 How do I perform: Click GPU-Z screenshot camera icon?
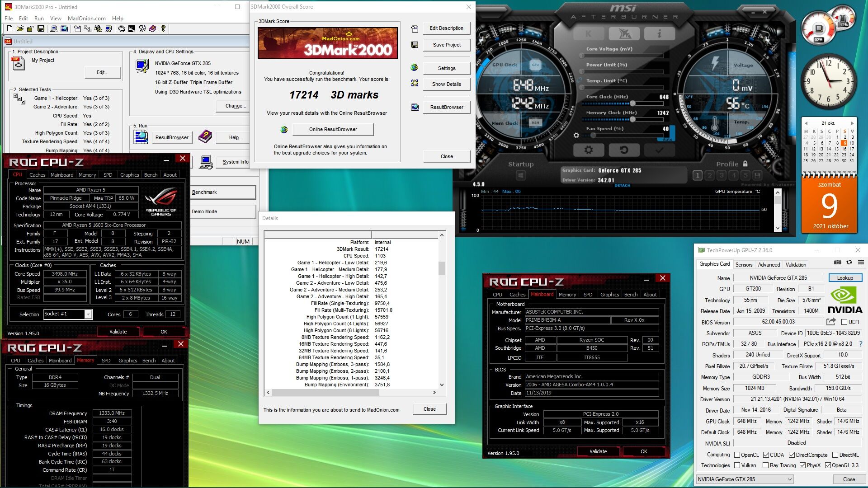pyautogui.click(x=837, y=262)
